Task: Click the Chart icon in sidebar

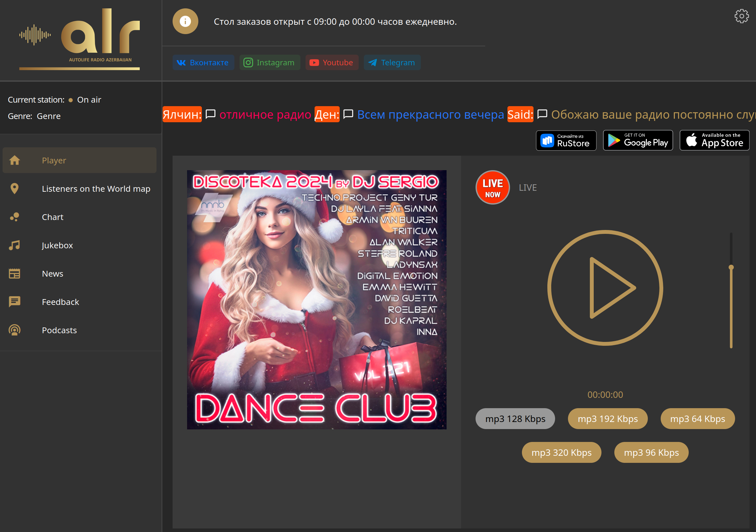Action: (14, 217)
